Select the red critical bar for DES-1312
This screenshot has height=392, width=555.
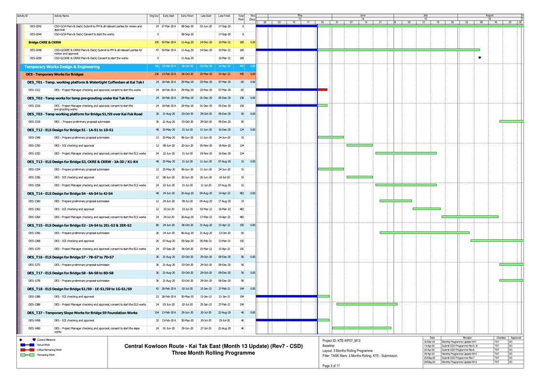[322, 89]
